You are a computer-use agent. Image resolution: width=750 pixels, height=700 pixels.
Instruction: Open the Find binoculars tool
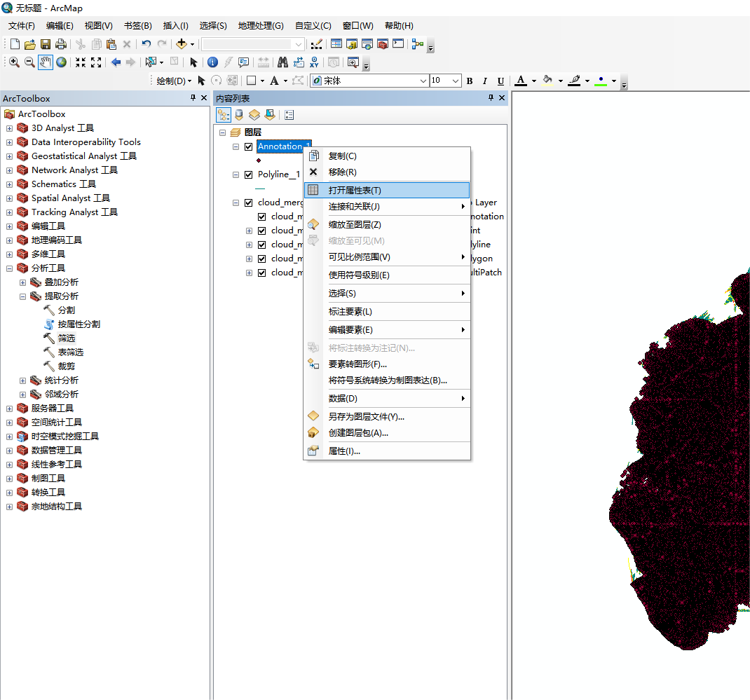(282, 62)
